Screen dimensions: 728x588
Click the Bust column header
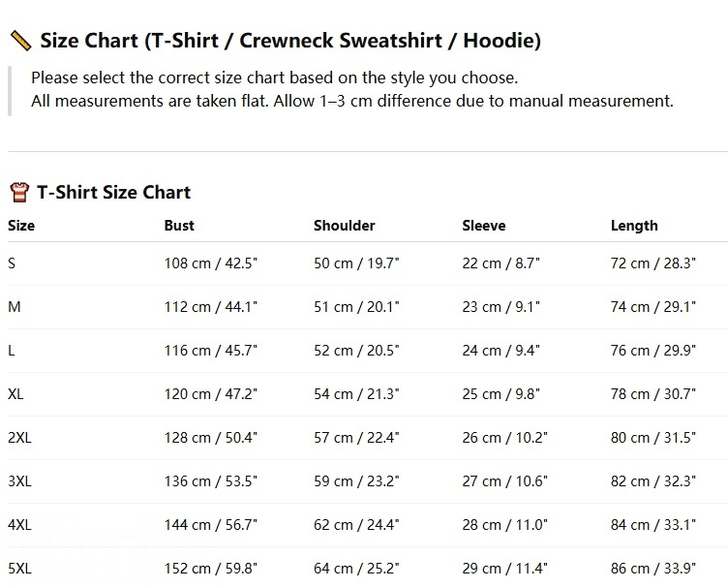point(179,226)
